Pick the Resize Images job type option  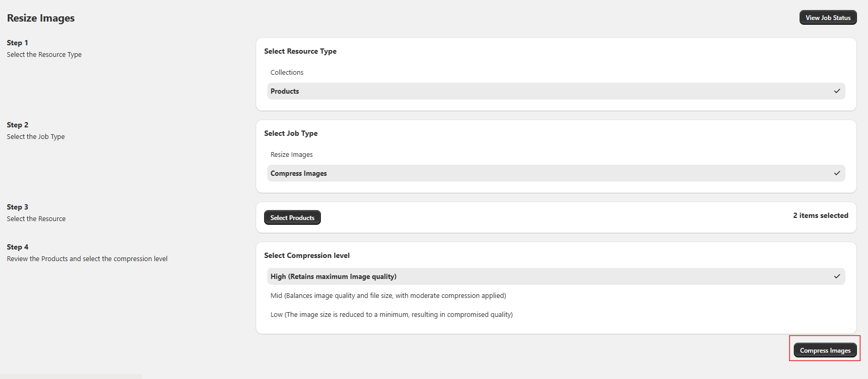tap(292, 155)
